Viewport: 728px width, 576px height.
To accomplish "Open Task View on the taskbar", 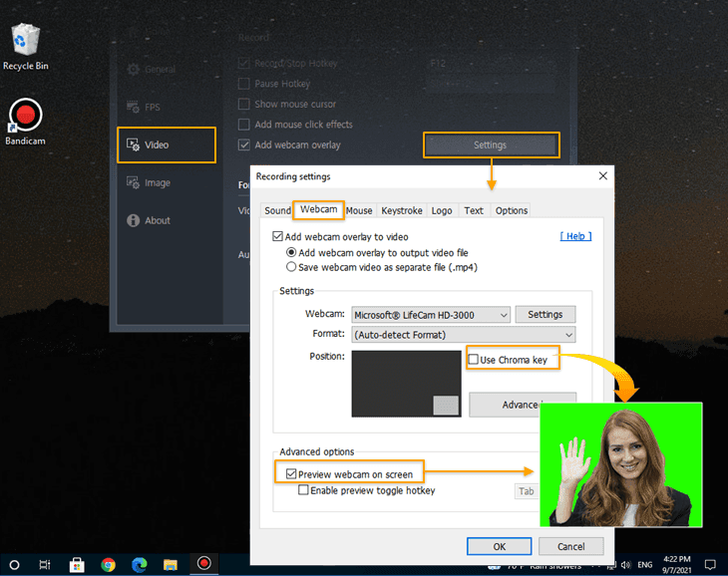I will click(45, 564).
